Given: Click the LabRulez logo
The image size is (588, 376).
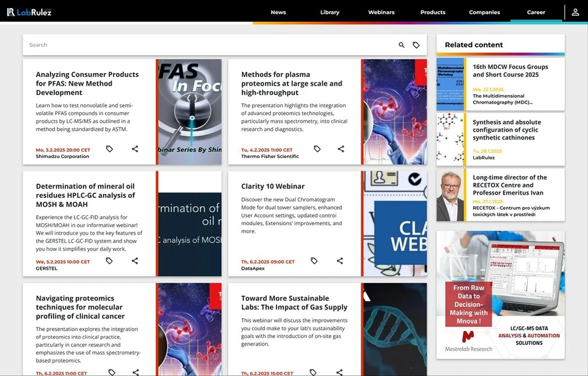Looking at the screenshot, I should [x=29, y=12].
